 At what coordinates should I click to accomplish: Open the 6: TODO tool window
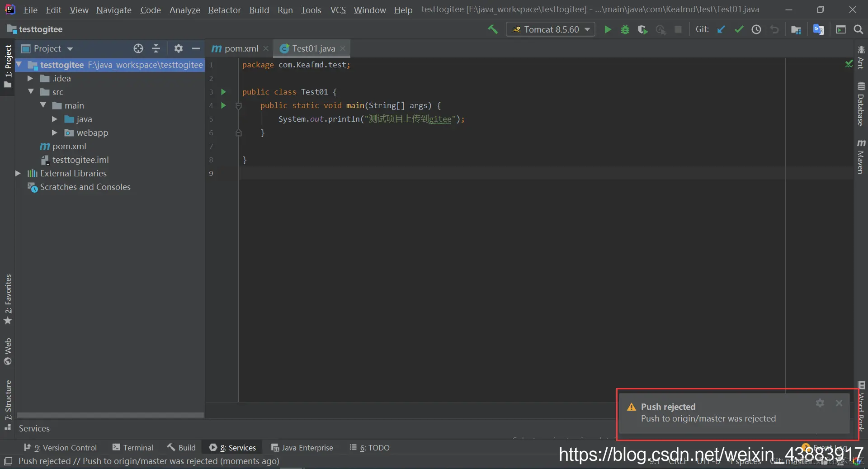[x=369, y=447]
